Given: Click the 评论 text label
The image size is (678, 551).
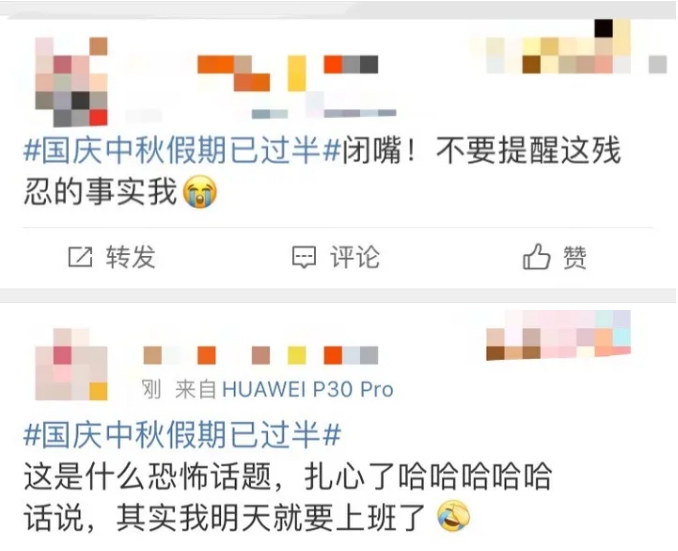Looking at the screenshot, I should point(355,257).
